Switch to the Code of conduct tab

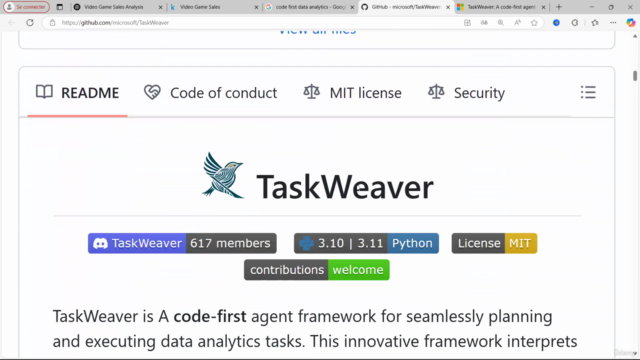pyautogui.click(x=211, y=93)
